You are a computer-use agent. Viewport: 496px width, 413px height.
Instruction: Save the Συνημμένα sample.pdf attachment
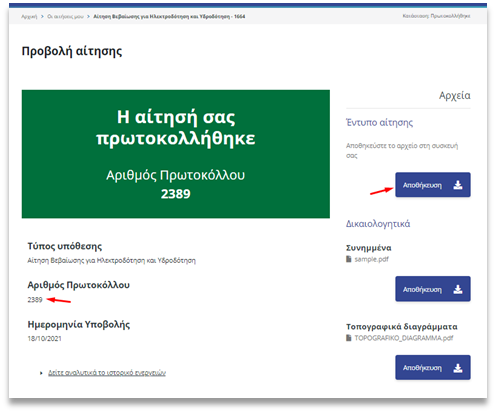(x=433, y=289)
